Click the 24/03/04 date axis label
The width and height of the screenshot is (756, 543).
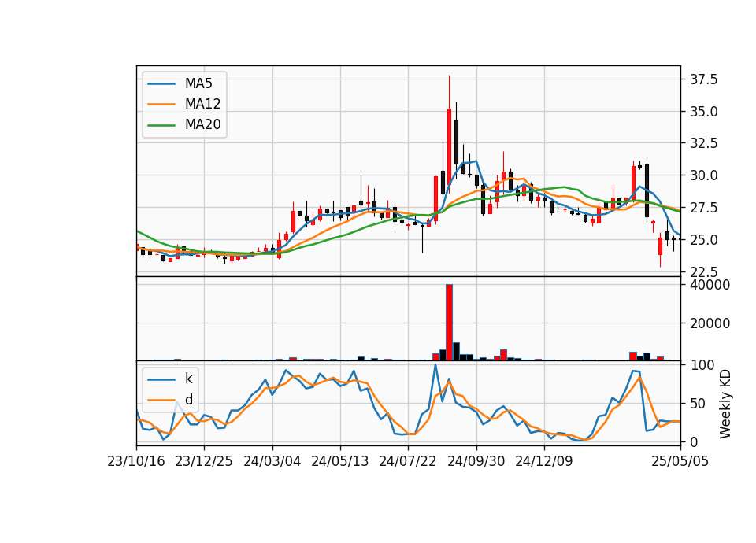pyautogui.click(x=272, y=461)
